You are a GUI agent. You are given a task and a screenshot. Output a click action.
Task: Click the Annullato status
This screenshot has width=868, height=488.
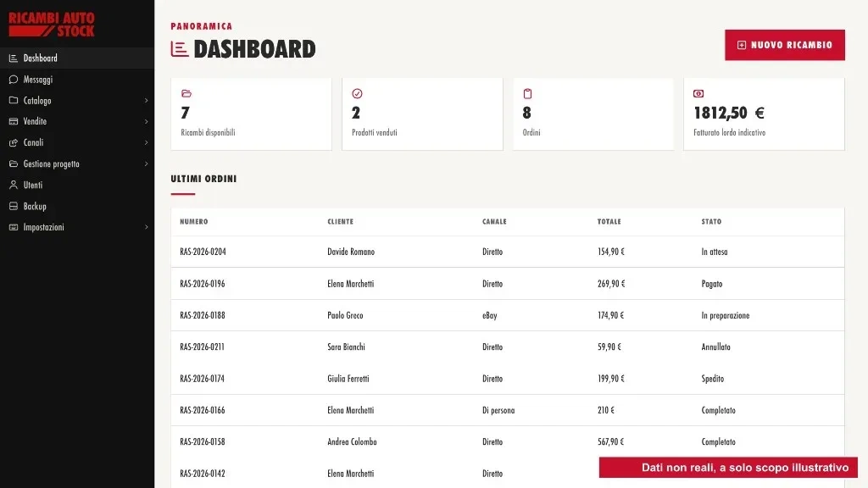715,347
